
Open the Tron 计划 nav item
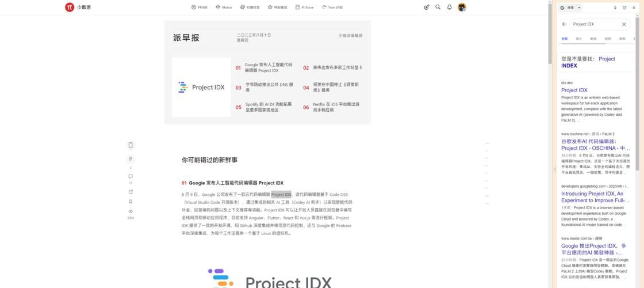pyautogui.click(x=332, y=7)
